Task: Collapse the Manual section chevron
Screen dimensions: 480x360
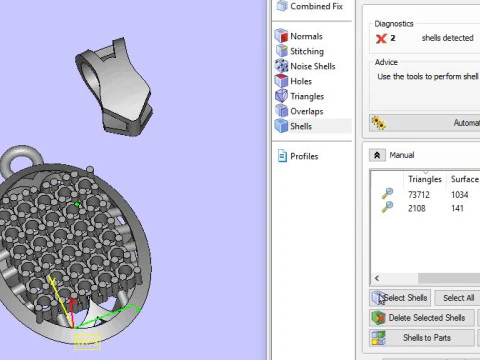Action: point(377,155)
